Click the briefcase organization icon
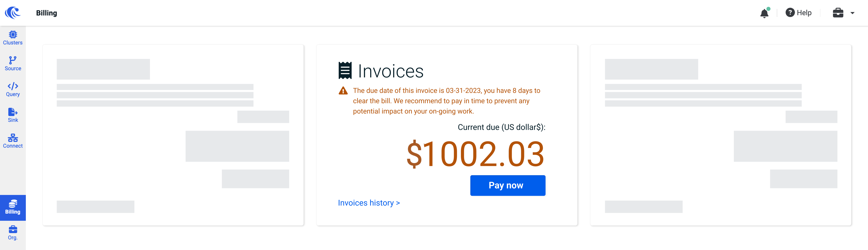 (x=838, y=13)
